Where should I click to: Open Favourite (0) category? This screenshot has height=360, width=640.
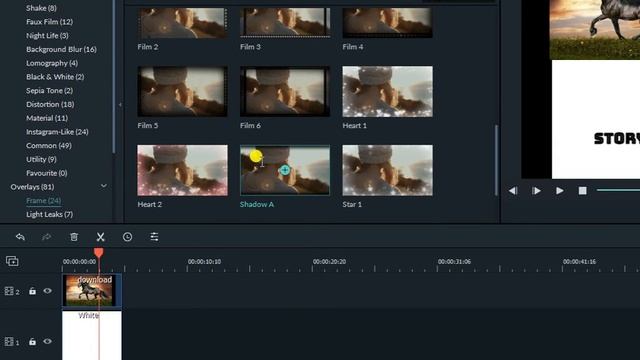pyautogui.click(x=47, y=173)
